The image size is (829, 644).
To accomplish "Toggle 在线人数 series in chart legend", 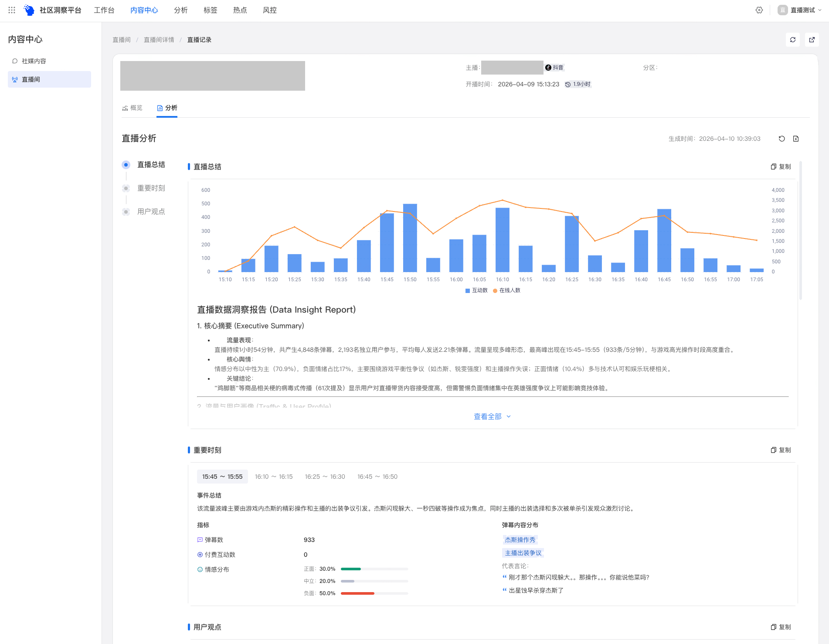I will coord(506,290).
